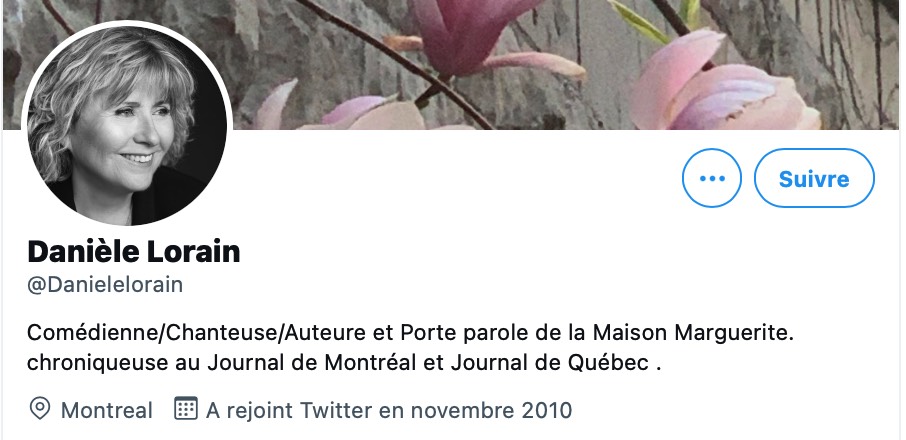Click the Montreal location text
This screenshot has height=440, width=906.
click(107, 411)
